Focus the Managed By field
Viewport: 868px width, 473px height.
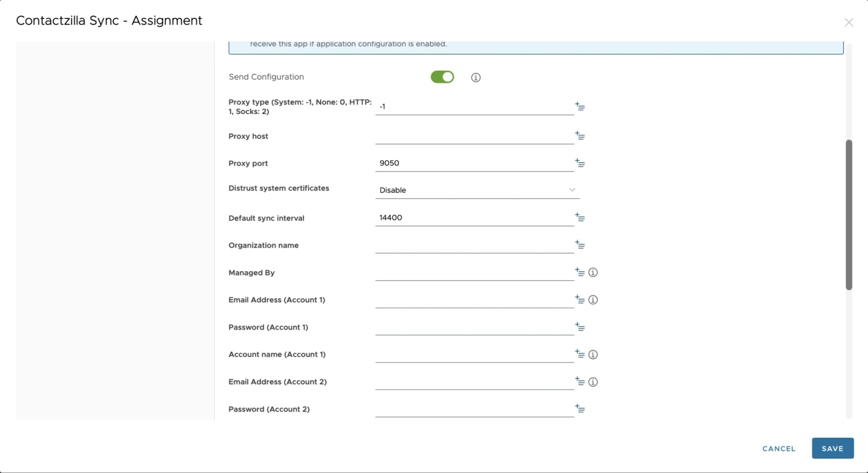475,272
